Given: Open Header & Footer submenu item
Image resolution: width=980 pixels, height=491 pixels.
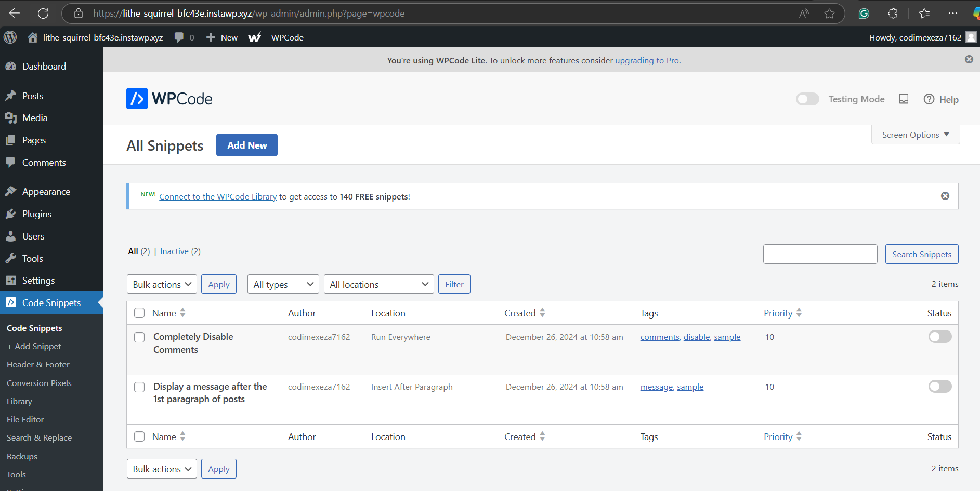Looking at the screenshot, I should (38, 365).
